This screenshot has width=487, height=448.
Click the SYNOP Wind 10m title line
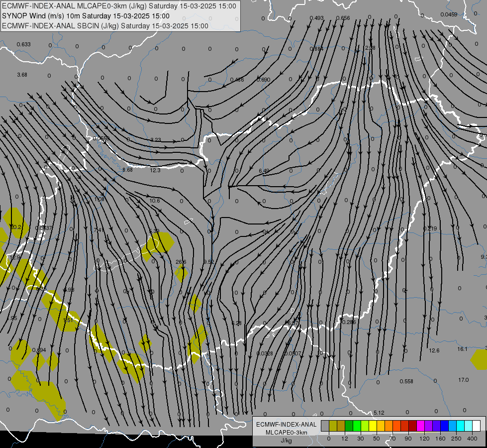tap(86, 16)
